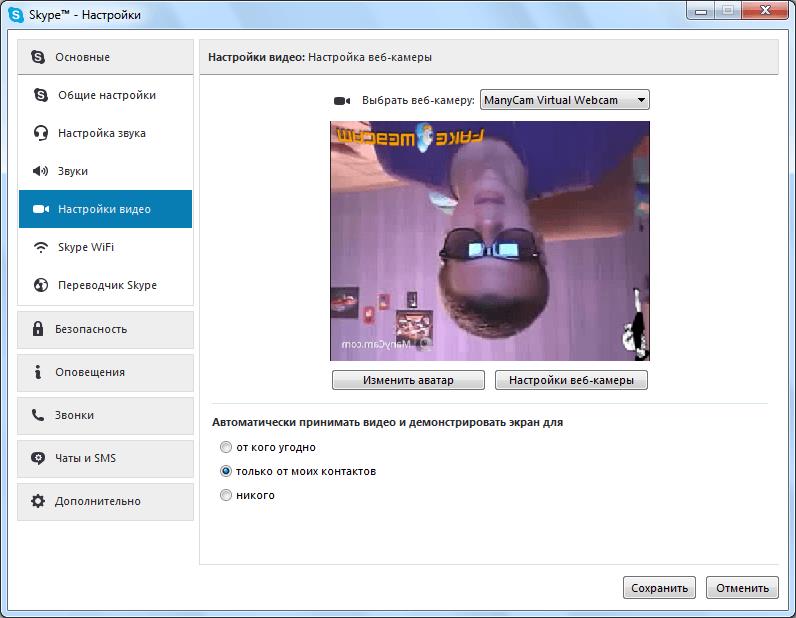Open Переводчик Skype settings
The height and width of the screenshot is (618, 796).
[106, 285]
